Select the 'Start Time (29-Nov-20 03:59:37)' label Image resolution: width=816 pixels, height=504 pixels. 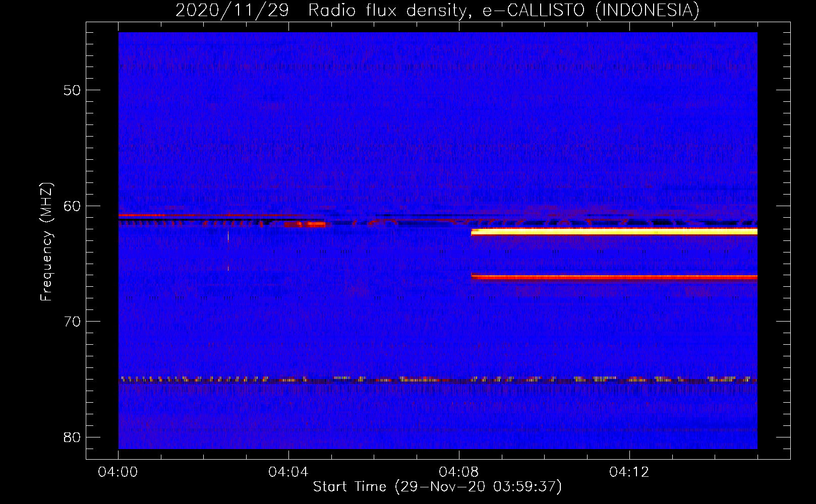437,487
